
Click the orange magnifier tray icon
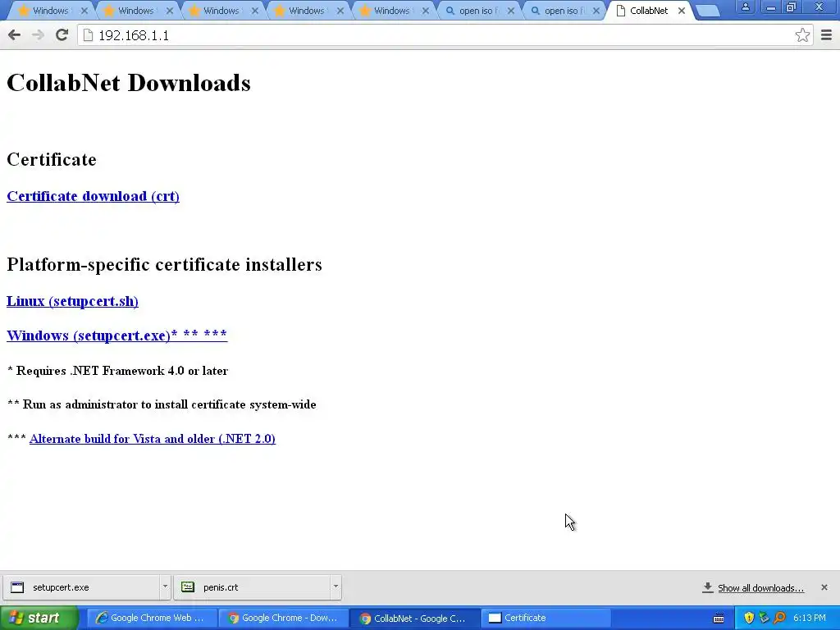[x=779, y=619]
